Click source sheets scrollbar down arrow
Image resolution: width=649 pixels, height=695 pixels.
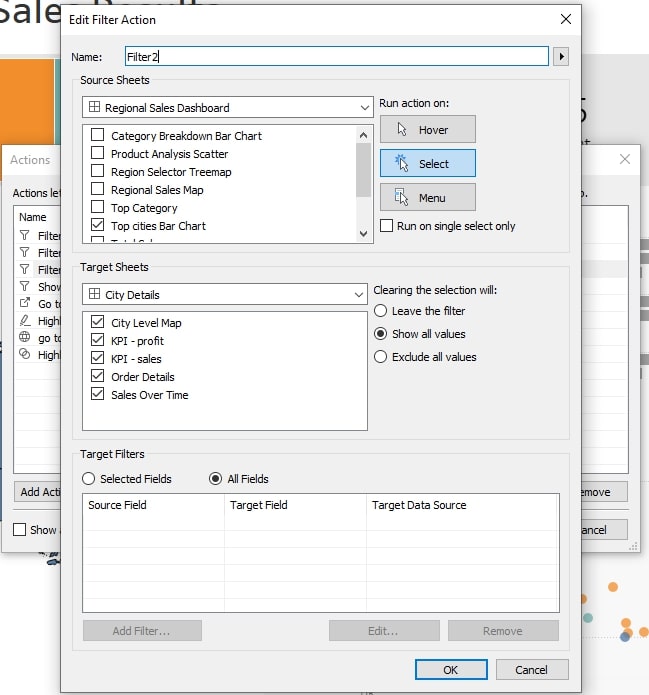point(364,234)
